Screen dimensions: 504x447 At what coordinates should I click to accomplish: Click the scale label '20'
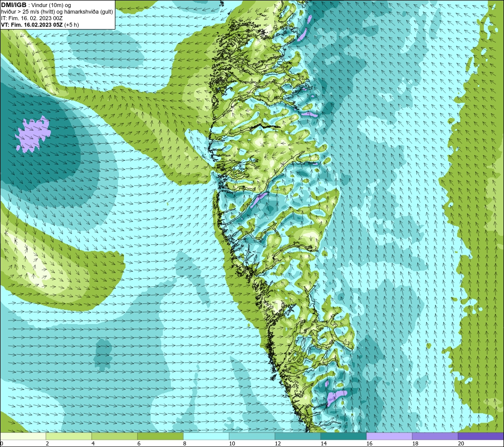tap(461, 443)
